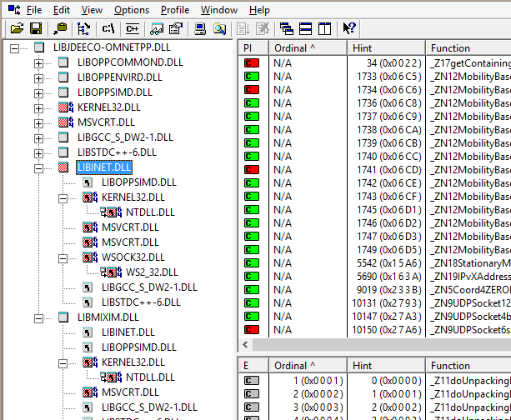
Task: Expand the top-level LIBOPPSIMD.DLL node
Action: (38, 93)
